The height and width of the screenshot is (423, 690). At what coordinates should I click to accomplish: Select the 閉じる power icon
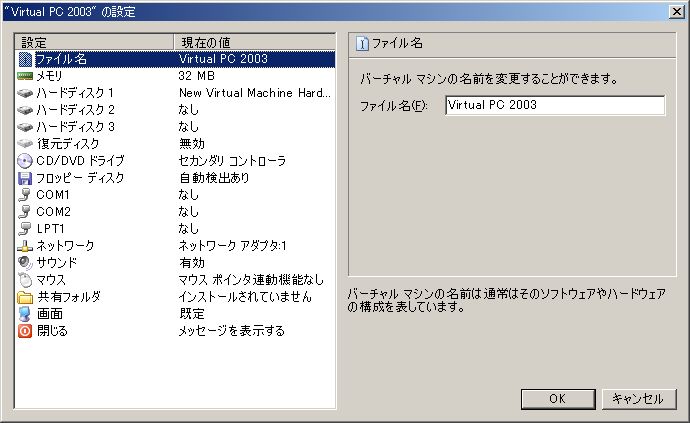pos(26,331)
